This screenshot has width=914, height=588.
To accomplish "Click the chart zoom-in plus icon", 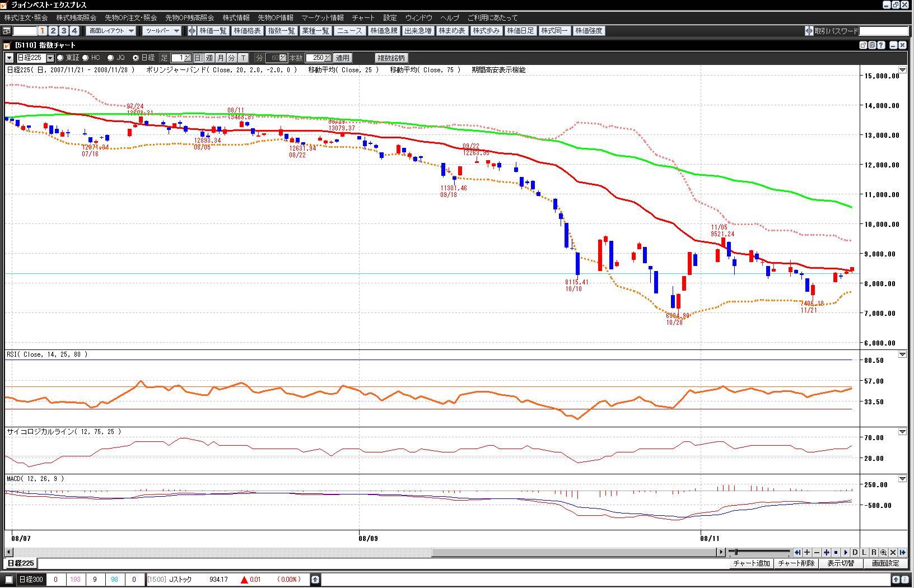I will (x=807, y=552).
